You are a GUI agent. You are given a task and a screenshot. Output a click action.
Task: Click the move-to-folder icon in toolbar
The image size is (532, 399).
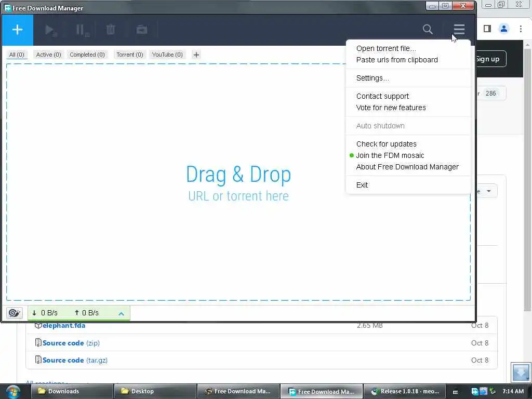[x=142, y=30]
